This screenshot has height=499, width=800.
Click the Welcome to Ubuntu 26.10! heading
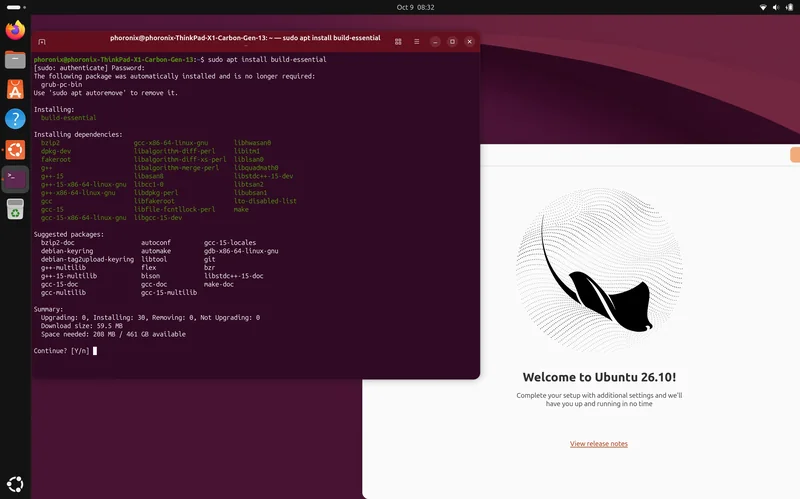pyautogui.click(x=599, y=377)
